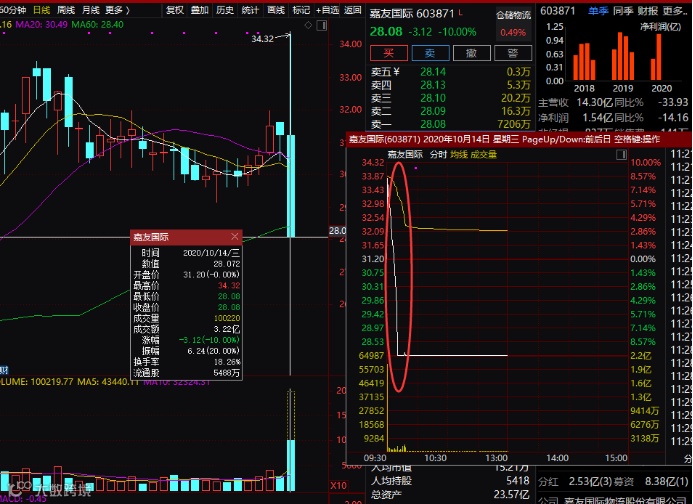The image size is (693, 504).
Task: Click the 28.08 current price heading
Action: pyautogui.click(x=386, y=32)
